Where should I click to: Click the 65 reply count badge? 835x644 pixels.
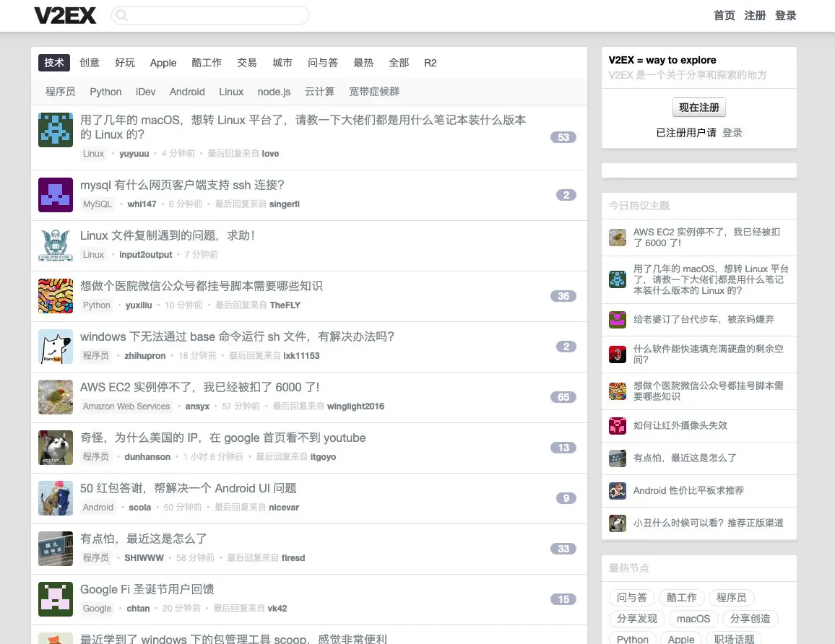(563, 397)
